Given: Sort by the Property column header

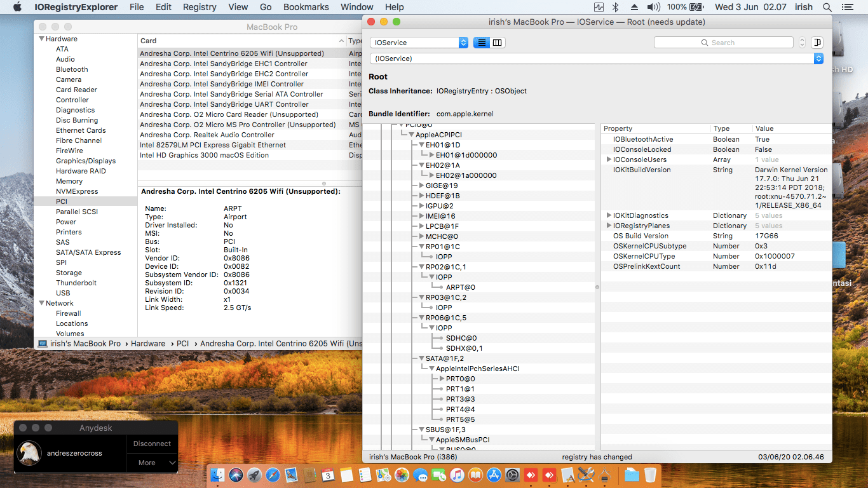Looking at the screenshot, I should [x=654, y=128].
